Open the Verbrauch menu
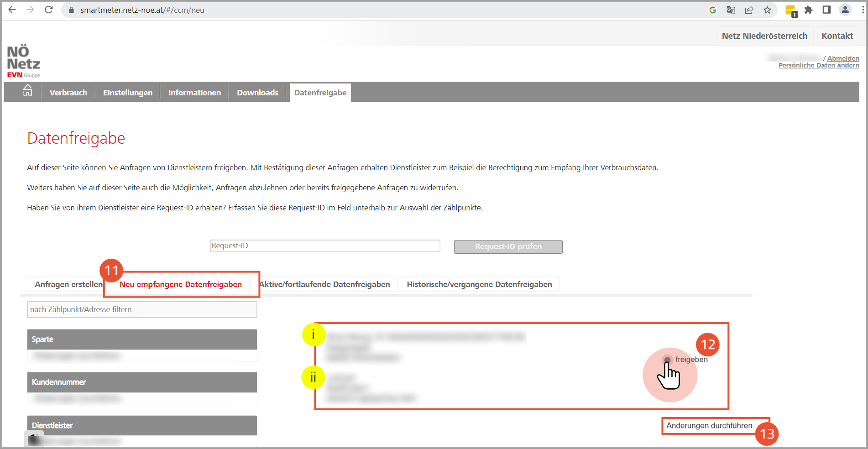This screenshot has height=449, width=868. click(x=68, y=93)
